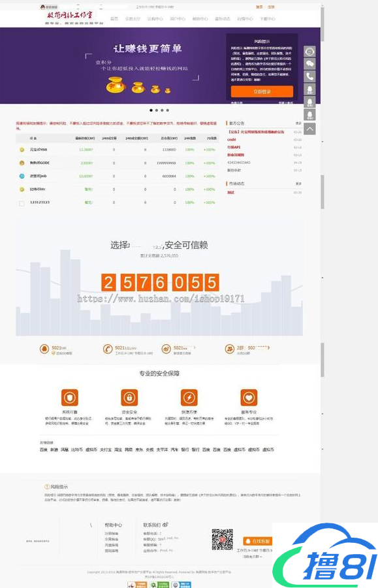Open the 行情API announcement link
This screenshot has height=588, width=378.
[234, 148]
